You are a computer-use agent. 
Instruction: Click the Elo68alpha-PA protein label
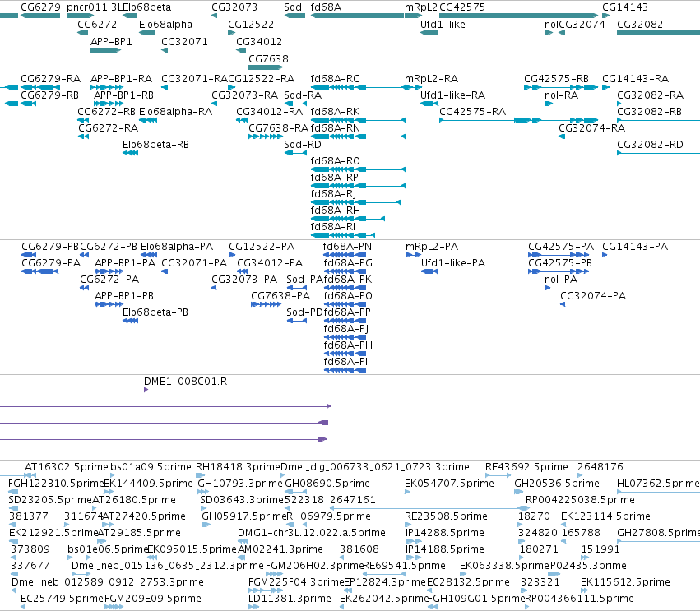(x=177, y=247)
